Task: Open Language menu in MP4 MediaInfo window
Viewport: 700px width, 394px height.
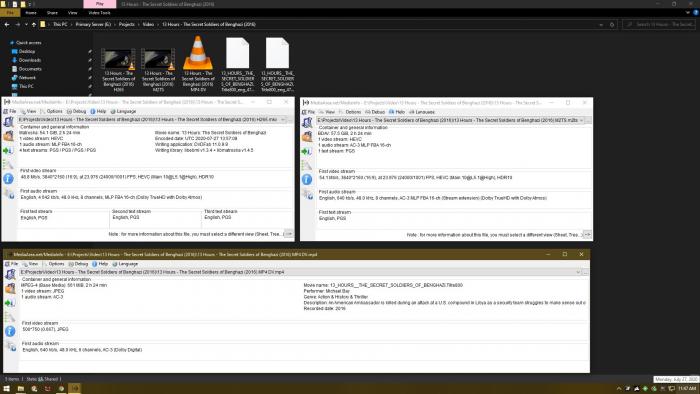Action: pyautogui.click(x=125, y=264)
